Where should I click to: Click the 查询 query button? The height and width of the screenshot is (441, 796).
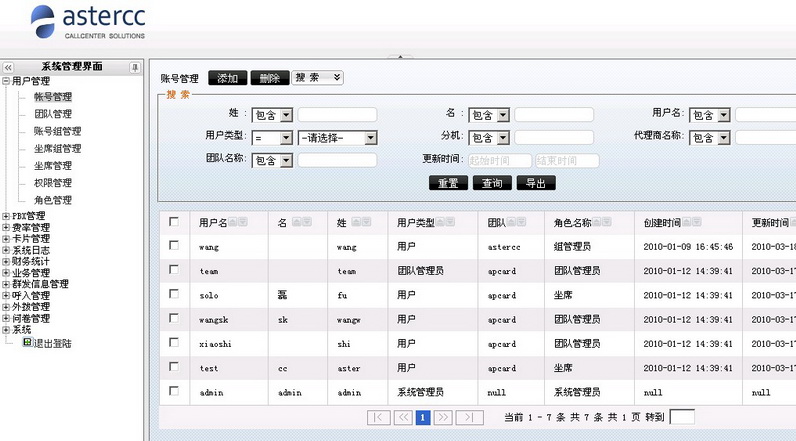(x=492, y=183)
